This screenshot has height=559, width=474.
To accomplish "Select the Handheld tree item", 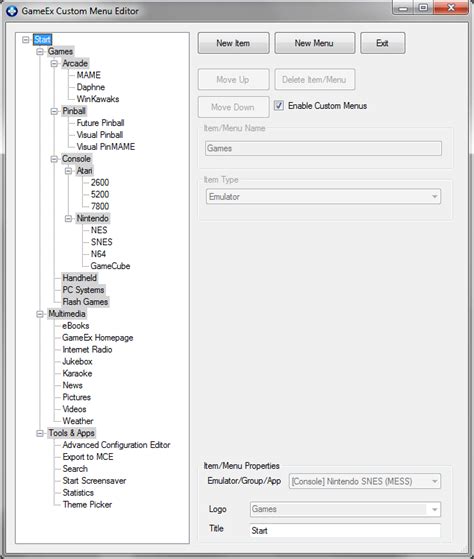I will pyautogui.click(x=79, y=278).
